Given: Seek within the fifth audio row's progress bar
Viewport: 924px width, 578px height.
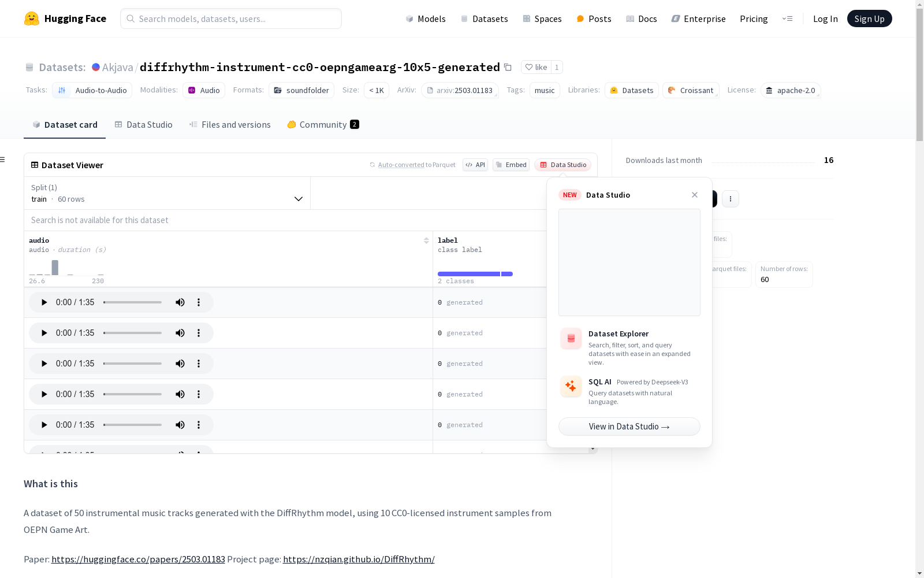Looking at the screenshot, I should [133, 425].
